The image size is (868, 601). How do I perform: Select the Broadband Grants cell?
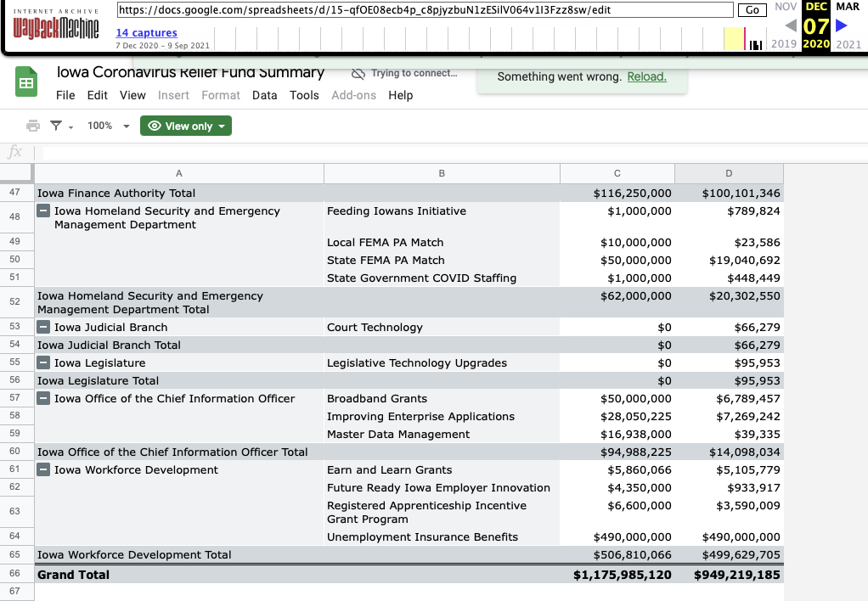442,398
